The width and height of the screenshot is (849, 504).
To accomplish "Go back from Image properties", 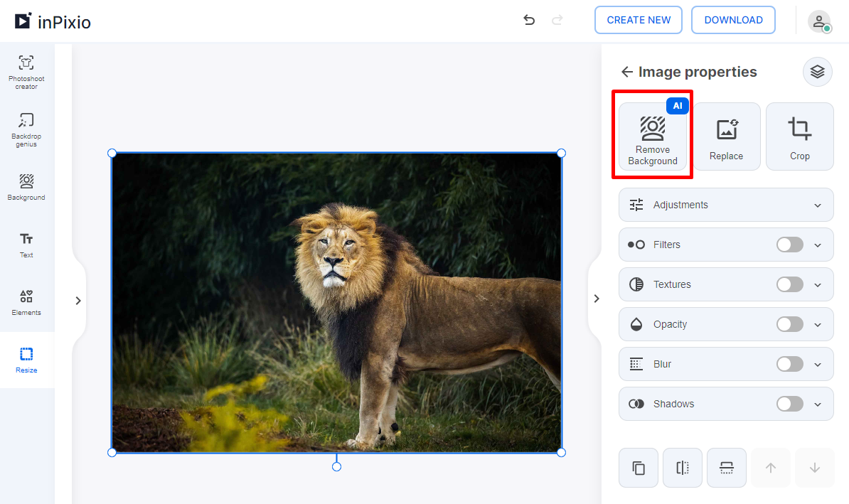I will [626, 72].
